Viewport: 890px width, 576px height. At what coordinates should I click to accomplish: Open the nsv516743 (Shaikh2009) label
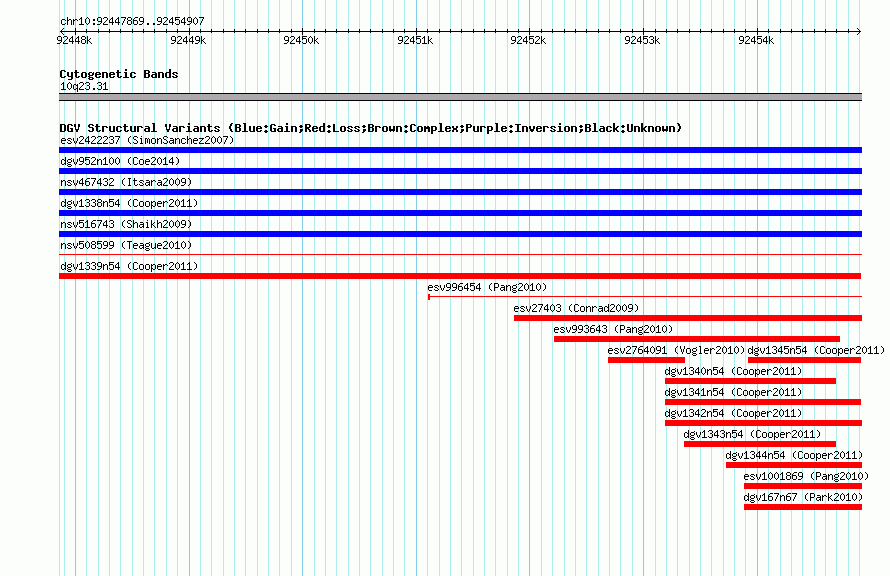pos(126,224)
